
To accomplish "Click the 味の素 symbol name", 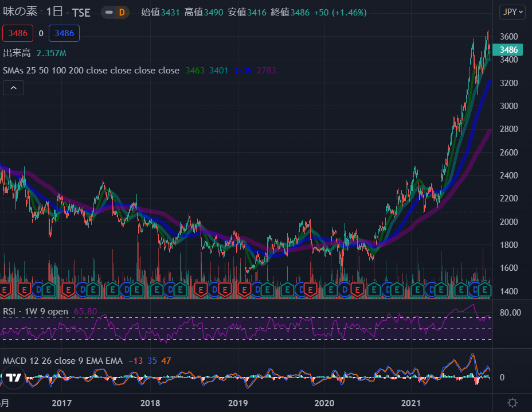I will [x=20, y=11].
